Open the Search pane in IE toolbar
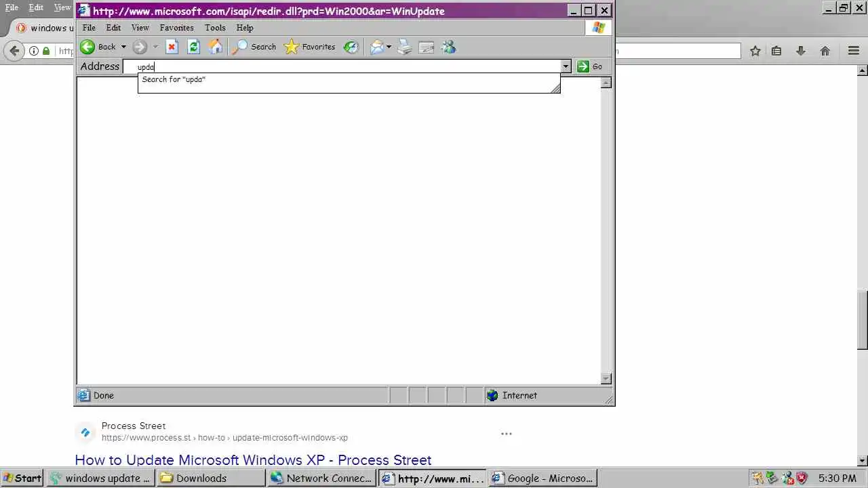 (254, 47)
